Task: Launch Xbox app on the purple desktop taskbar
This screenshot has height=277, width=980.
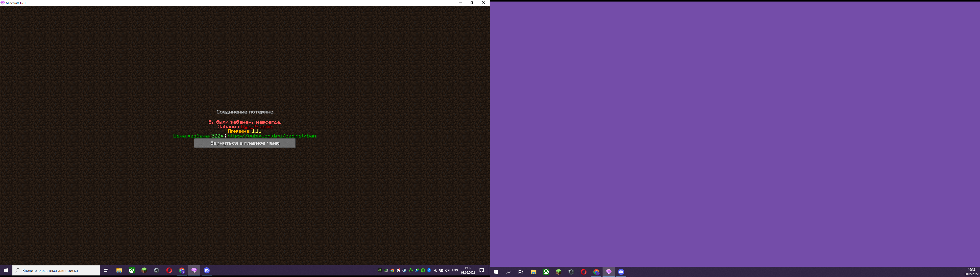Action: point(546,272)
